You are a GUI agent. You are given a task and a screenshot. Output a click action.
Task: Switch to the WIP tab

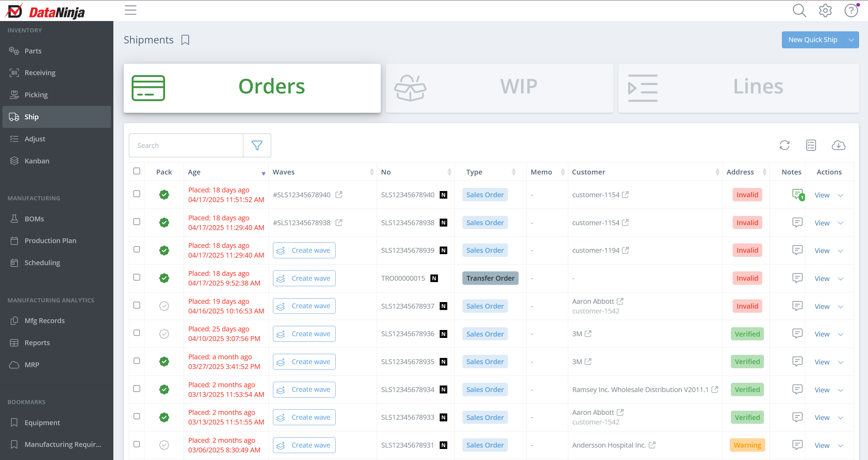point(499,88)
